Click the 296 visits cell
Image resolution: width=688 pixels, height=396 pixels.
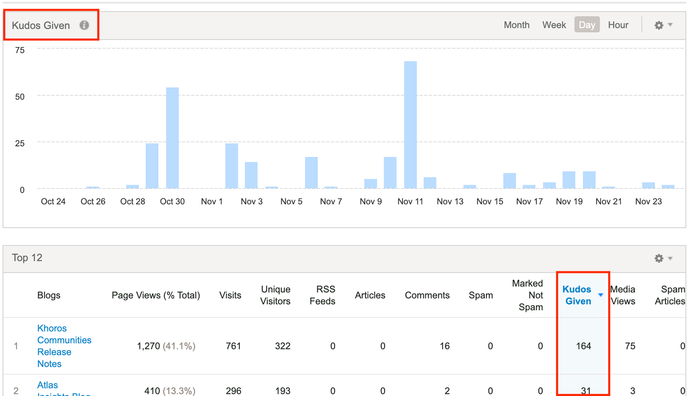click(233, 391)
